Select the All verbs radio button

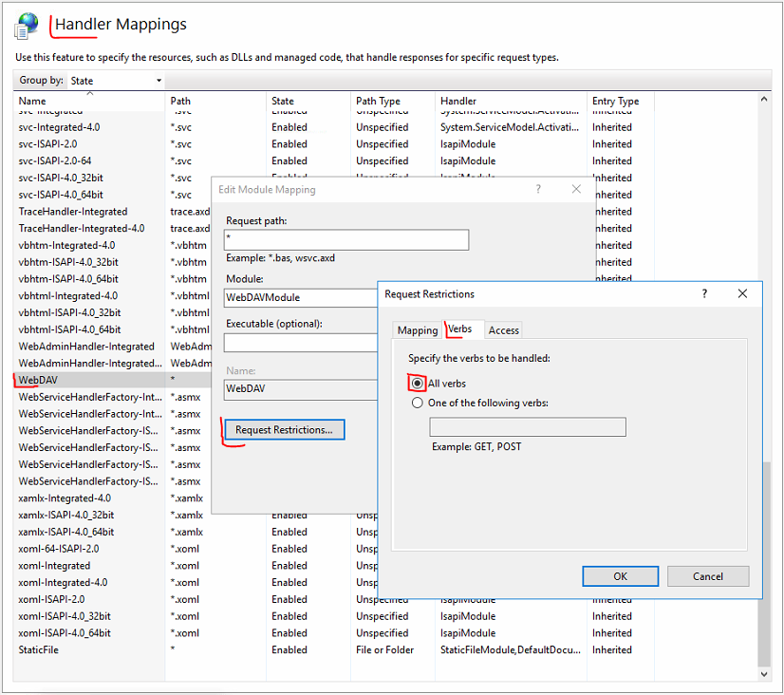[417, 383]
